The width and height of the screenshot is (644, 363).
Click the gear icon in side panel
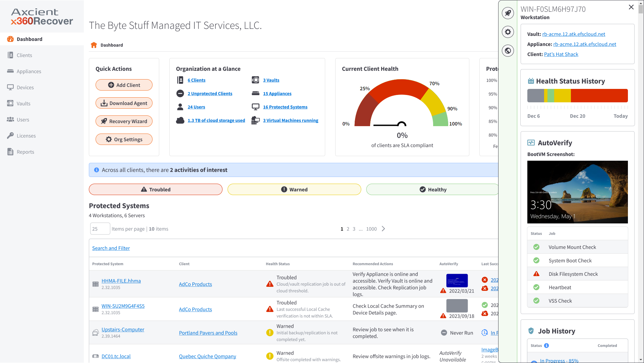pyautogui.click(x=508, y=32)
